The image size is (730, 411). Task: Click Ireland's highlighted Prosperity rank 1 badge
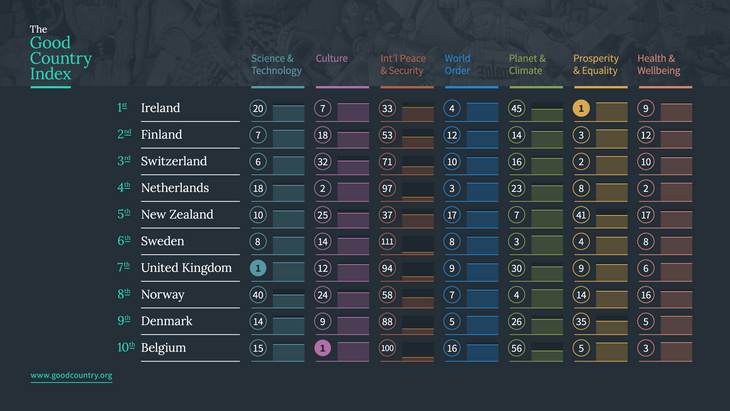point(581,108)
